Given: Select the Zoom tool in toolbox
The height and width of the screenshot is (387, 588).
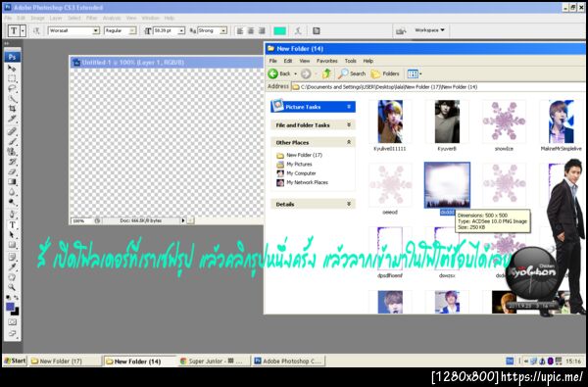Looking at the screenshot, I should (12, 287).
